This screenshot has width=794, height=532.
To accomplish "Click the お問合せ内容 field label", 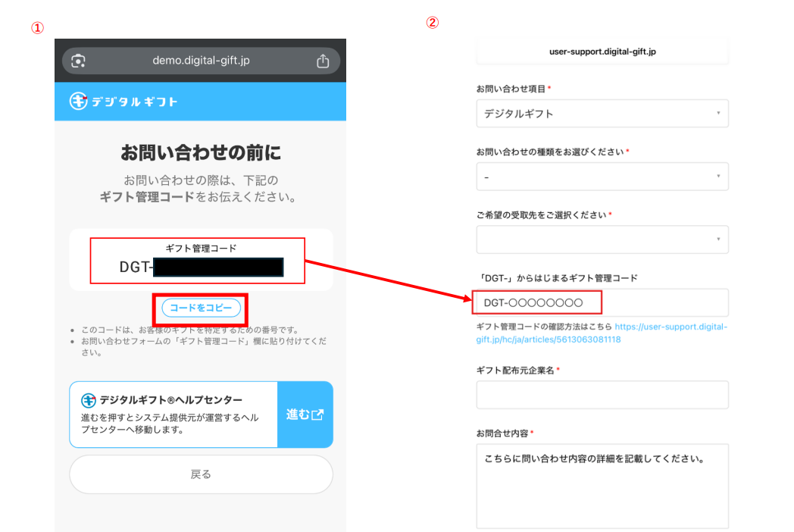I will [502, 433].
